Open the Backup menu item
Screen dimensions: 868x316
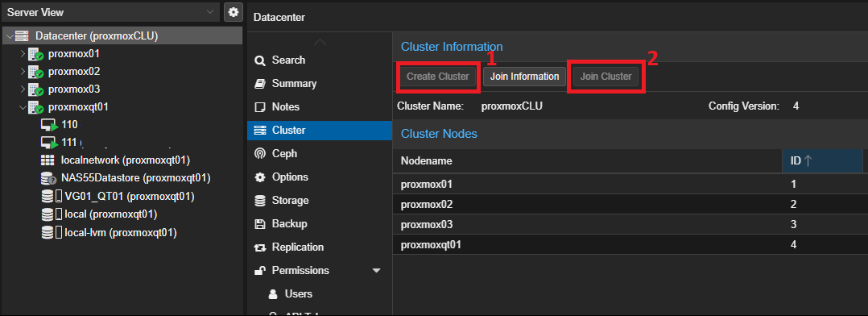pyautogui.click(x=320, y=224)
